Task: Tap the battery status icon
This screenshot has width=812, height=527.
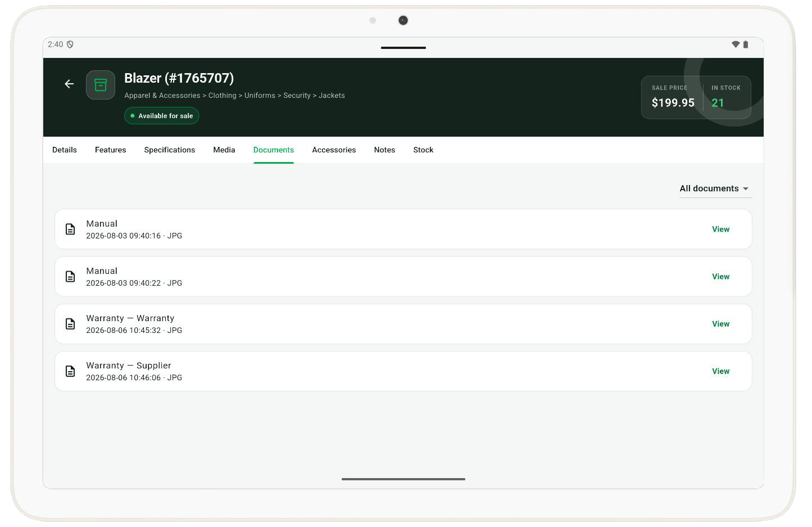Action: [746, 44]
